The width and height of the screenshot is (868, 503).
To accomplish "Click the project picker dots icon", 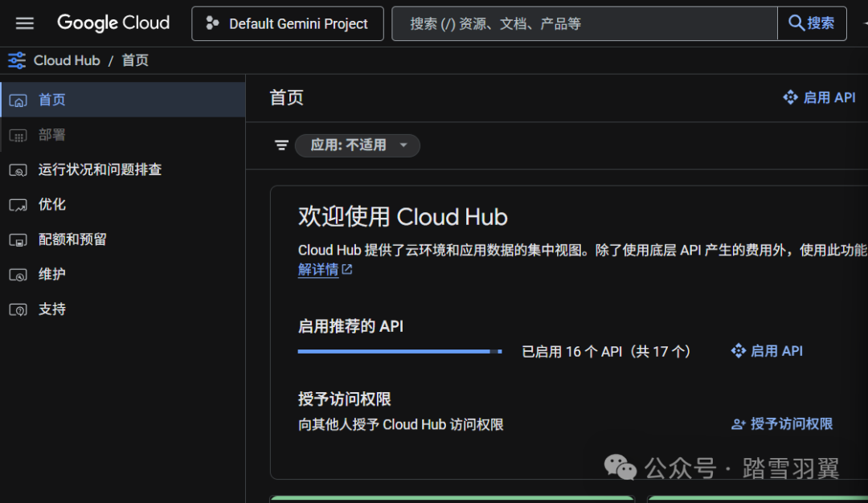I will click(x=212, y=23).
